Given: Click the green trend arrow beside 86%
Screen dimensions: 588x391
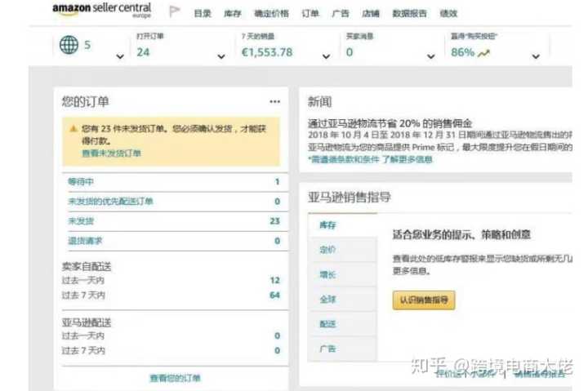Looking at the screenshot, I should pyautogui.click(x=484, y=52).
